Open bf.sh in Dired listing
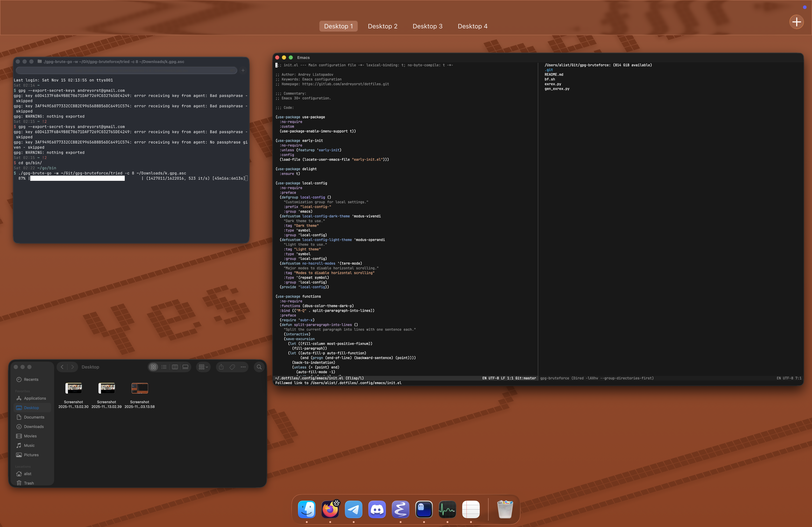 [x=549, y=79]
